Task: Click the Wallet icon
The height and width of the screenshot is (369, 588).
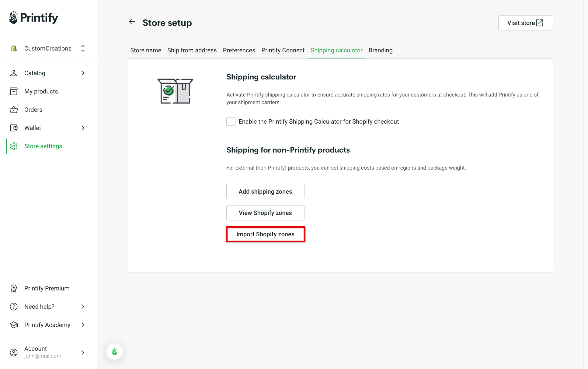Action: [14, 128]
